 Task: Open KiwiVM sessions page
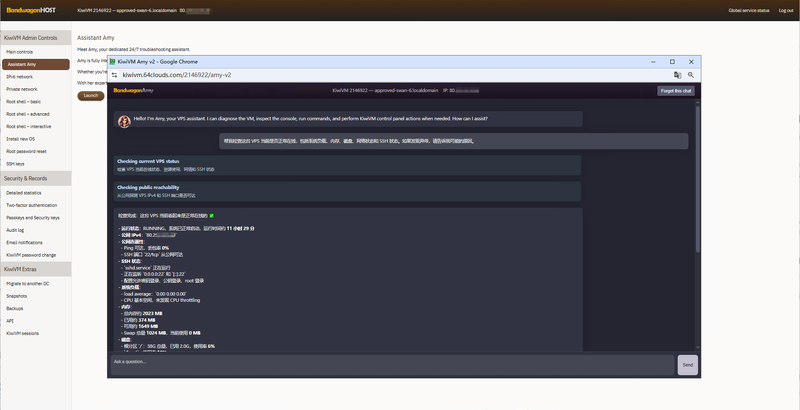[22, 333]
